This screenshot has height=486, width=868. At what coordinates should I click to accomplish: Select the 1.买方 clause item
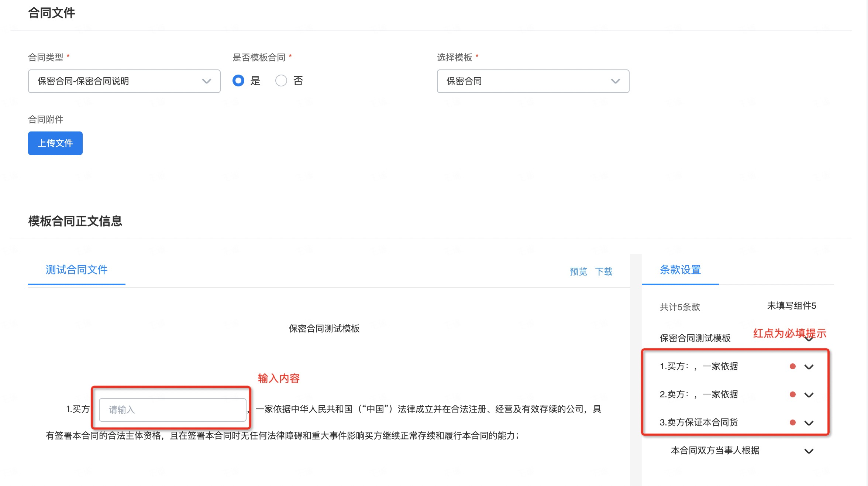pyautogui.click(x=699, y=366)
